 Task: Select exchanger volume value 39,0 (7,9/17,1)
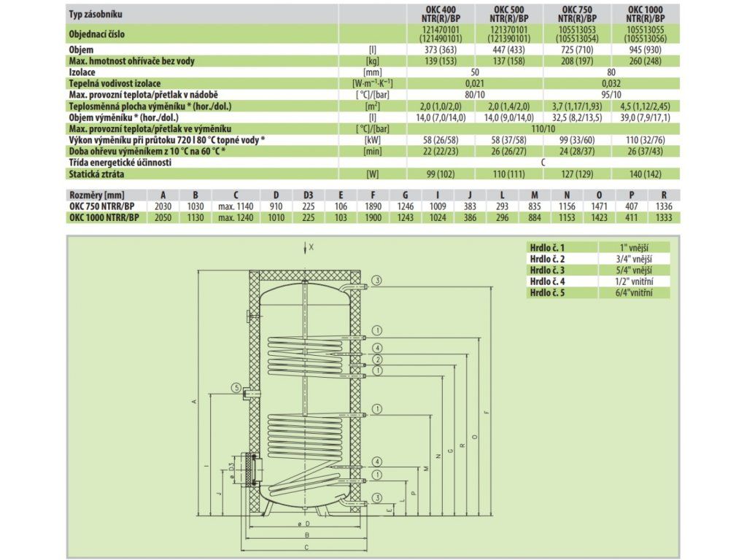coord(645,117)
